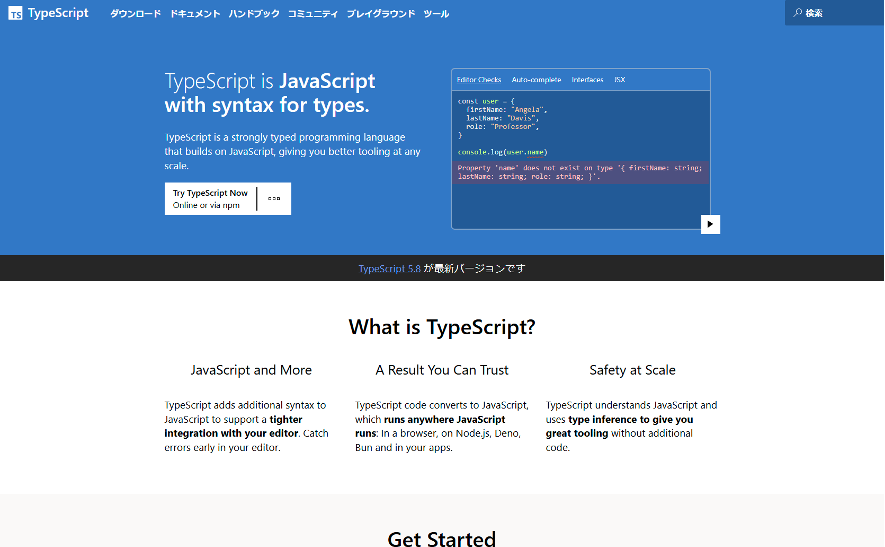This screenshot has width=885, height=547.
Task: Click the play button on code sample
Action: tap(710, 224)
